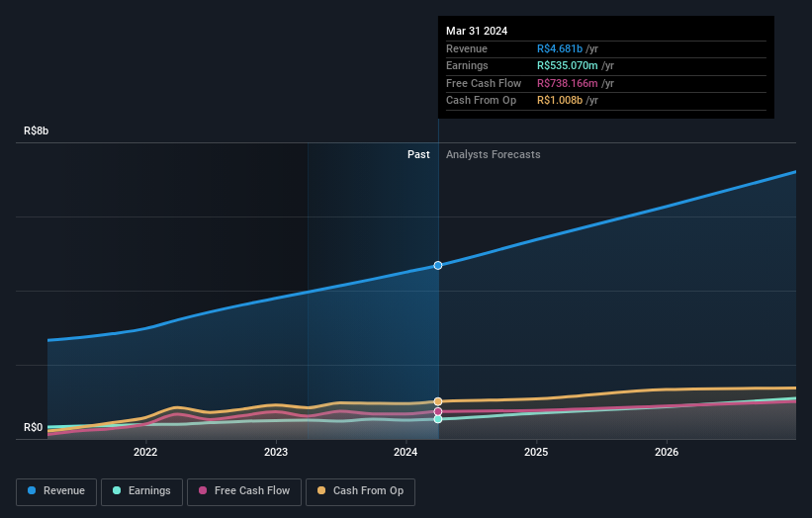
Task: Click the Revenue row label in tooltip
Action: 467,48
